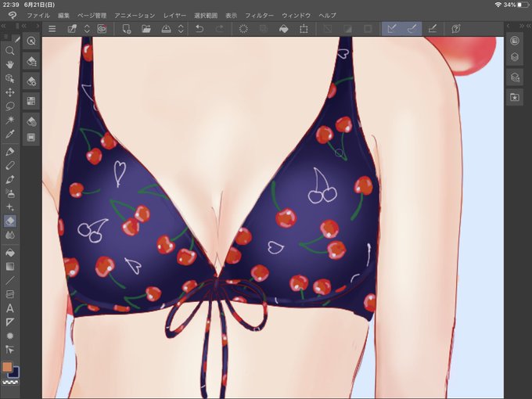532x399 pixels.
Task: Open the ヘルプ menu
Action: [327, 16]
